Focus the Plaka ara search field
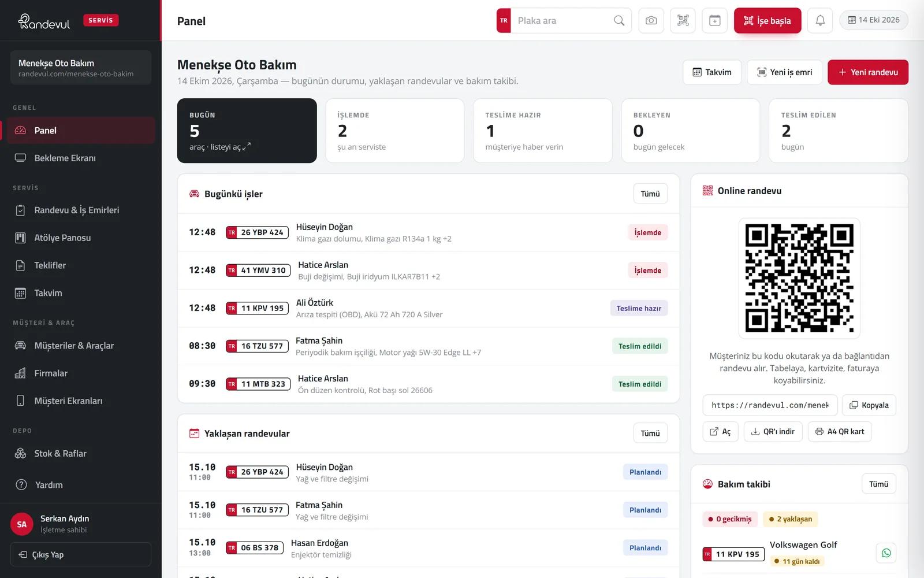 [563, 21]
